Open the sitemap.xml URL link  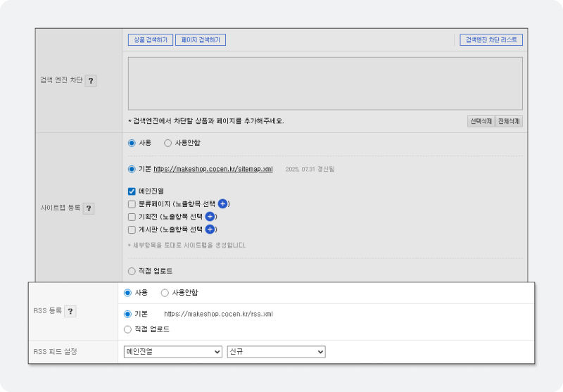point(213,169)
